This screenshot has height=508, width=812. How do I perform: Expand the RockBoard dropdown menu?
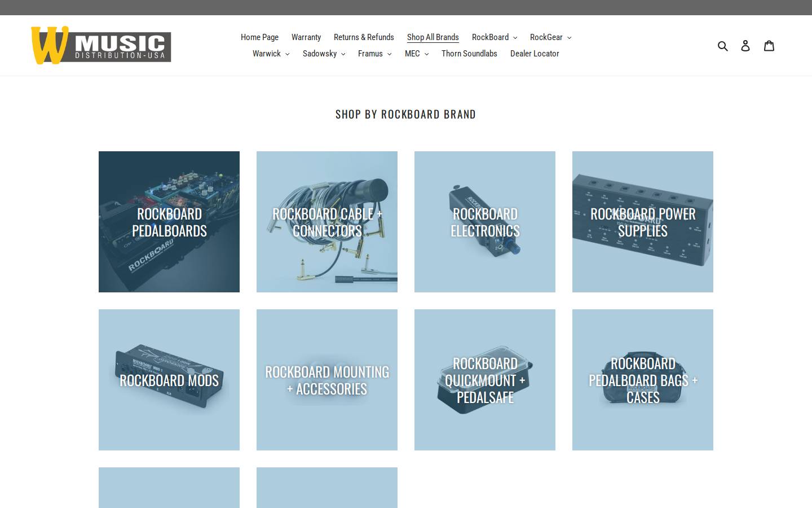pyautogui.click(x=495, y=37)
